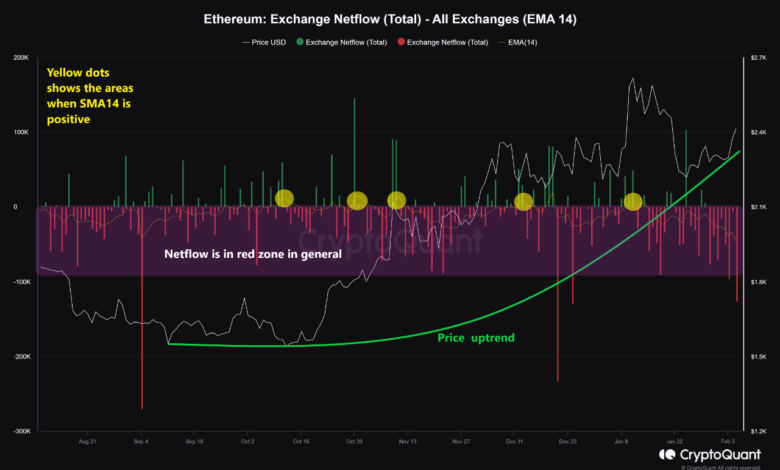The height and width of the screenshot is (470, 780).
Task: Select the Jan 22 date on x-axis
Action: [676, 440]
